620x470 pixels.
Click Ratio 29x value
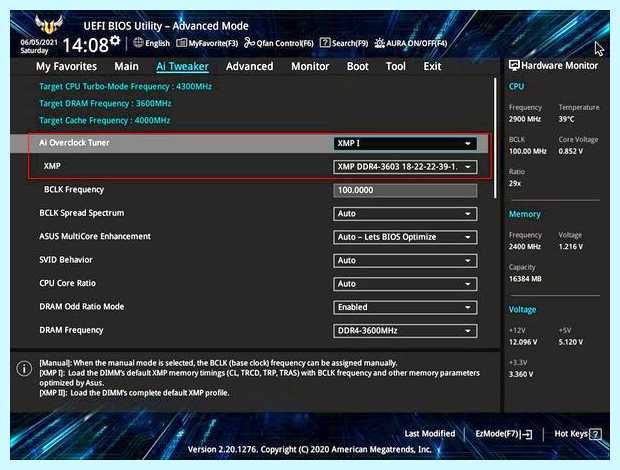515,183
